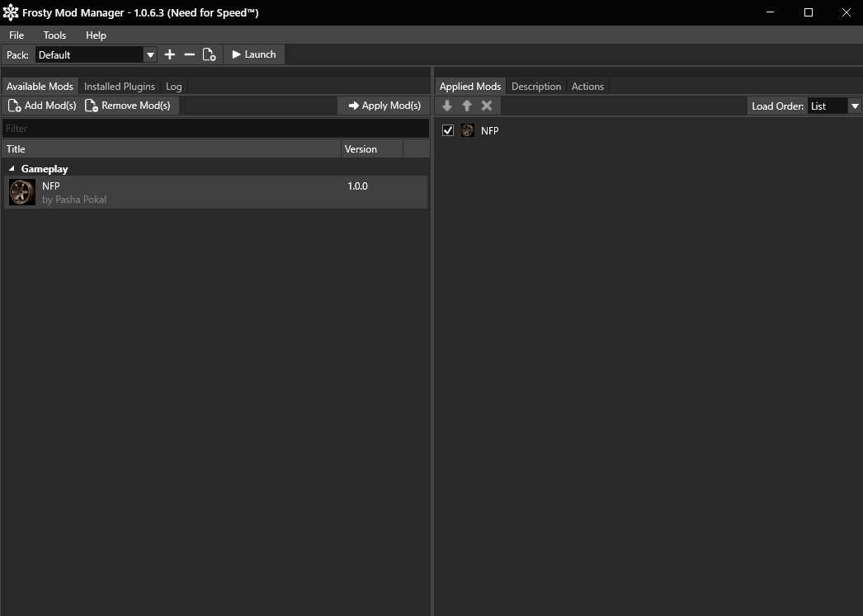Launch the game with mods
This screenshot has height=616, width=863.
[254, 54]
